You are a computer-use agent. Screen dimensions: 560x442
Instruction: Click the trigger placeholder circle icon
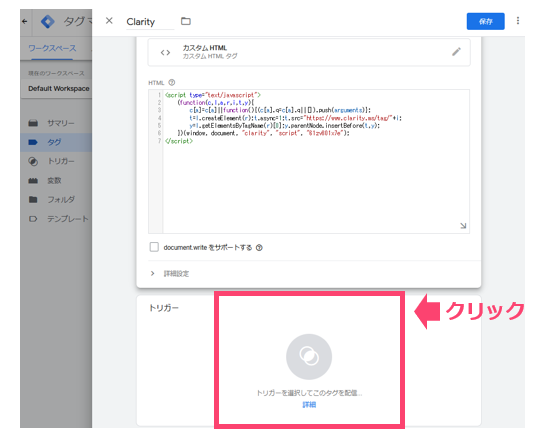pos(309,356)
